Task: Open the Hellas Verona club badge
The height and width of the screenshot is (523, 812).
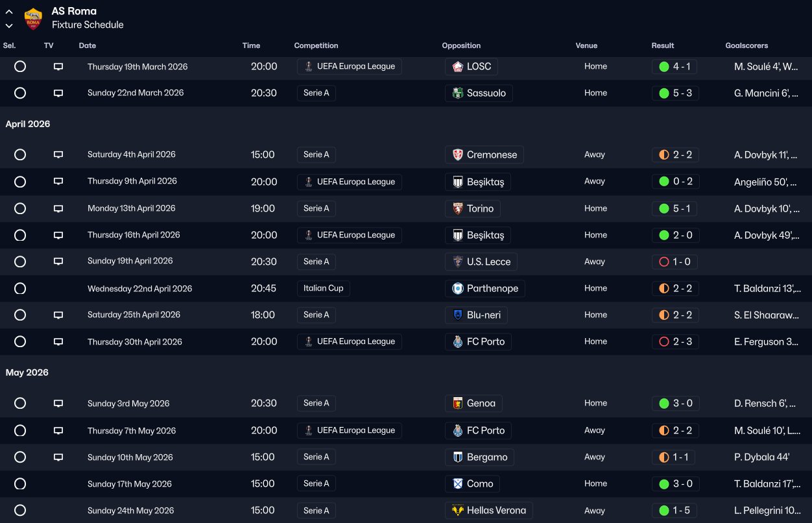Action: pyautogui.click(x=458, y=510)
